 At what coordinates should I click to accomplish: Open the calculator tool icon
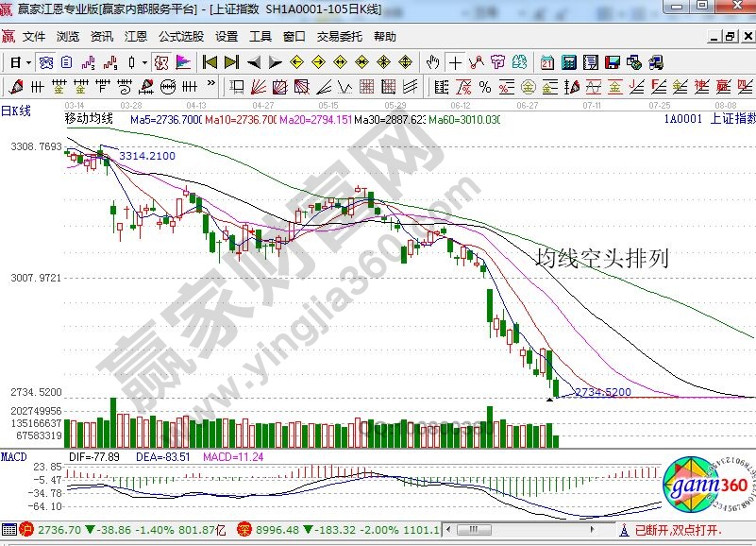click(568, 62)
